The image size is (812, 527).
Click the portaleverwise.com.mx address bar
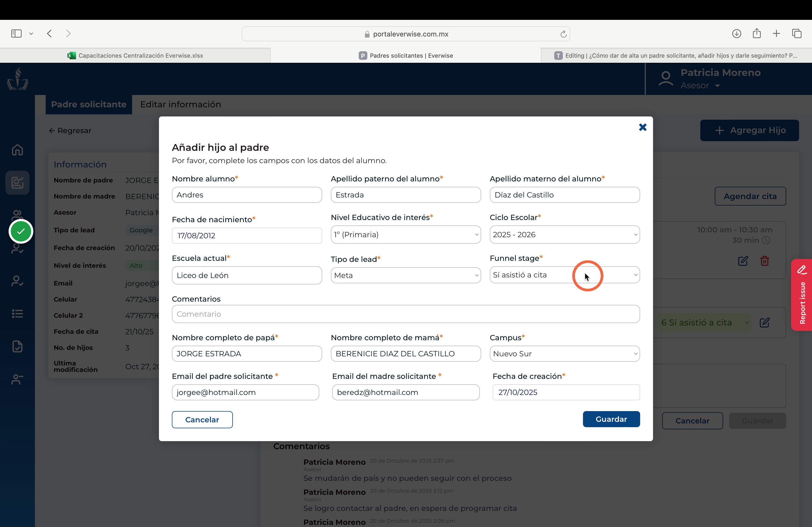tap(406, 34)
